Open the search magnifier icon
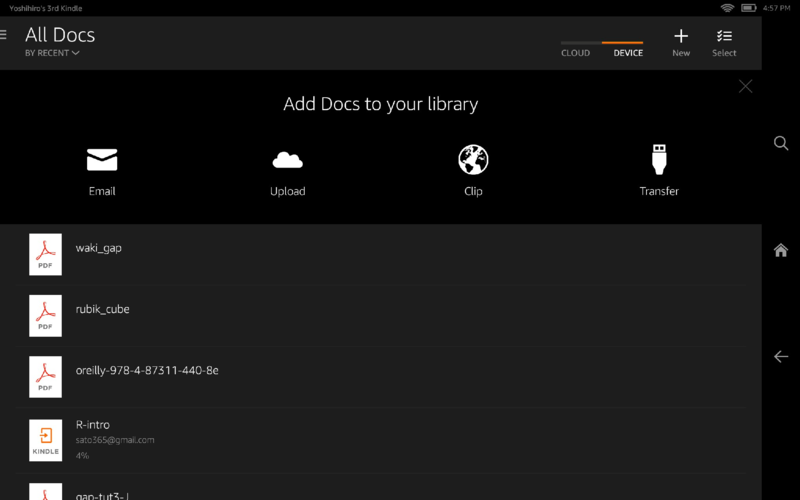Image resolution: width=800 pixels, height=500 pixels. (781, 143)
